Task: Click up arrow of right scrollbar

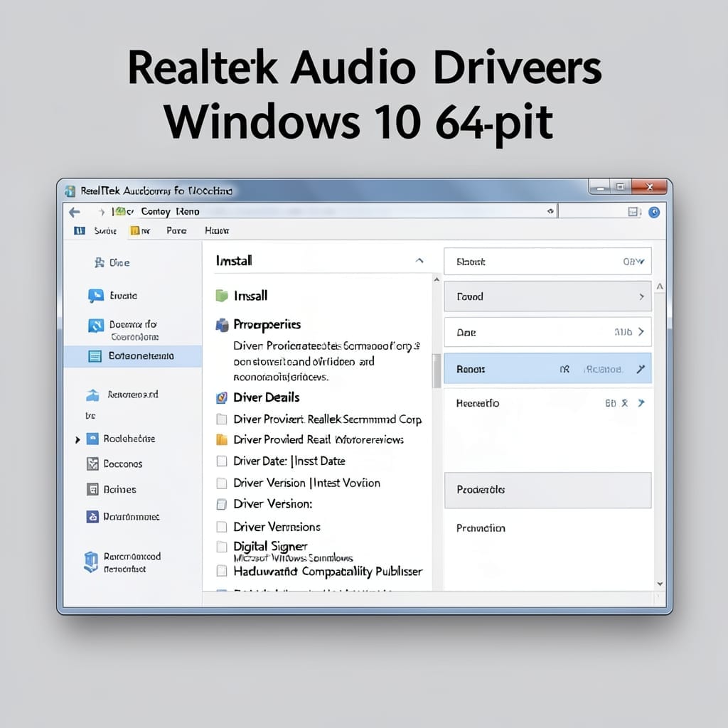Action: pos(660,287)
